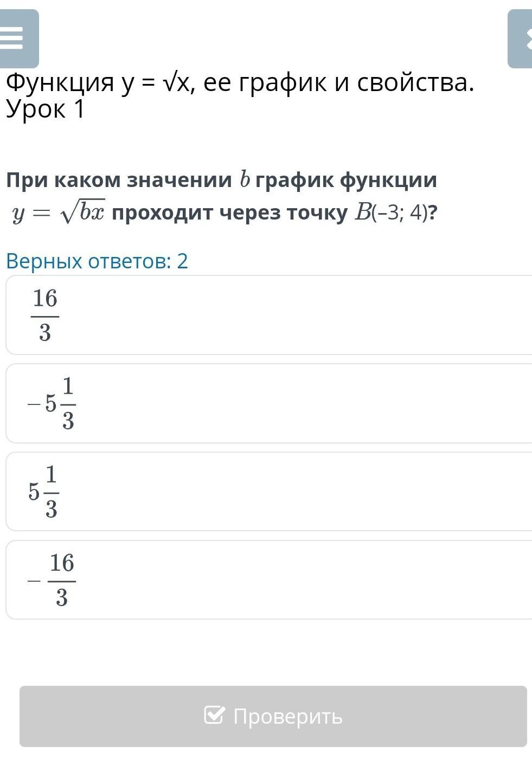Click the point B(−3; 4) text
The height and width of the screenshot is (766, 532).
(390, 213)
